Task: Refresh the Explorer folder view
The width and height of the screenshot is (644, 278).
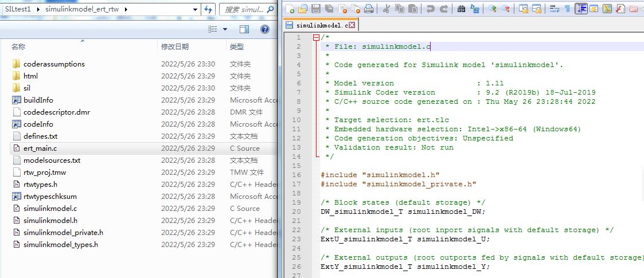Action: pyautogui.click(x=208, y=9)
